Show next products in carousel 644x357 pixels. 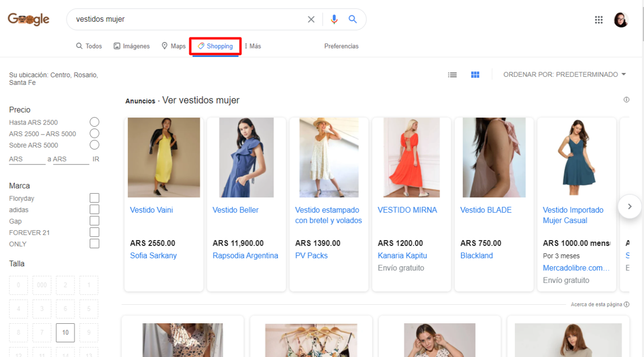(x=629, y=206)
